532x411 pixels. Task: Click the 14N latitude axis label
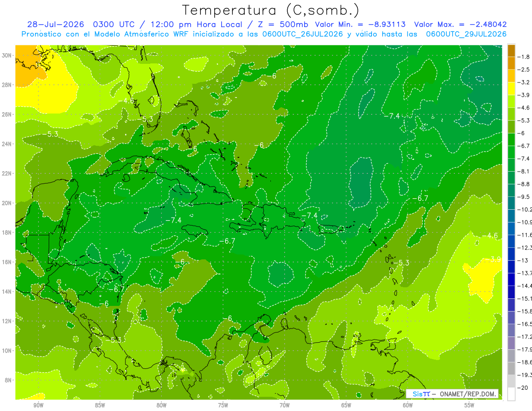click(8, 291)
